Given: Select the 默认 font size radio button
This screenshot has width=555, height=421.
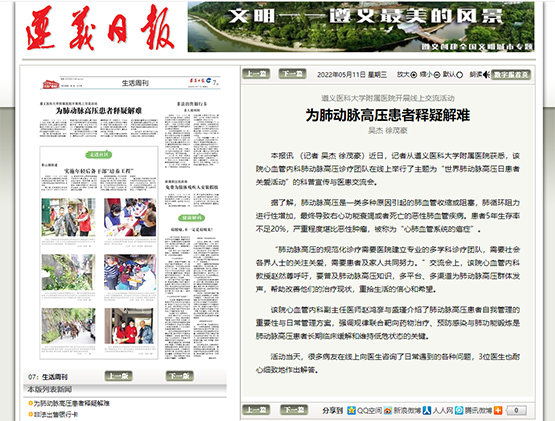Looking at the screenshot, I should (x=459, y=75).
